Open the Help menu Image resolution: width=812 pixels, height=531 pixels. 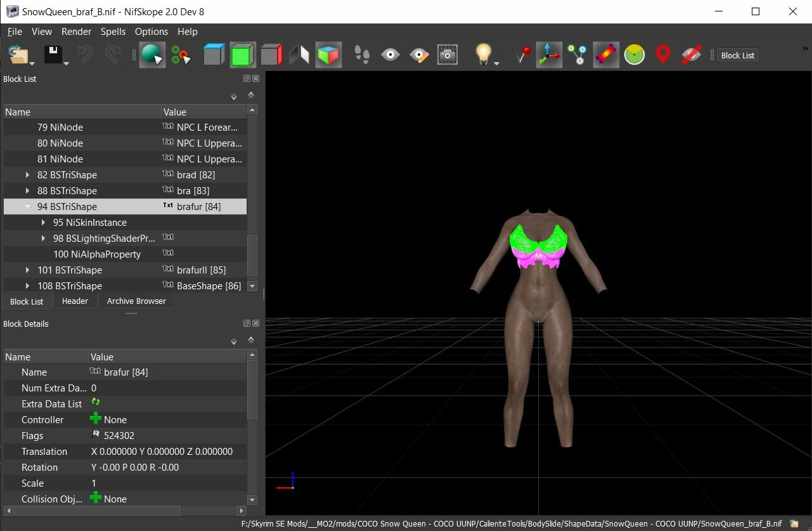point(188,31)
